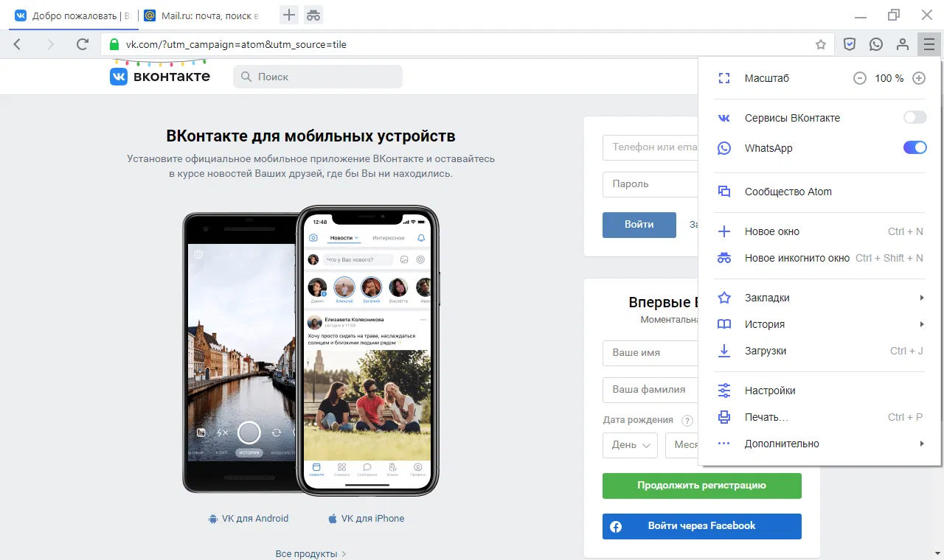Click the ВКонтакте logo in header
The height and width of the screenshot is (560, 944).
pyautogui.click(x=160, y=76)
